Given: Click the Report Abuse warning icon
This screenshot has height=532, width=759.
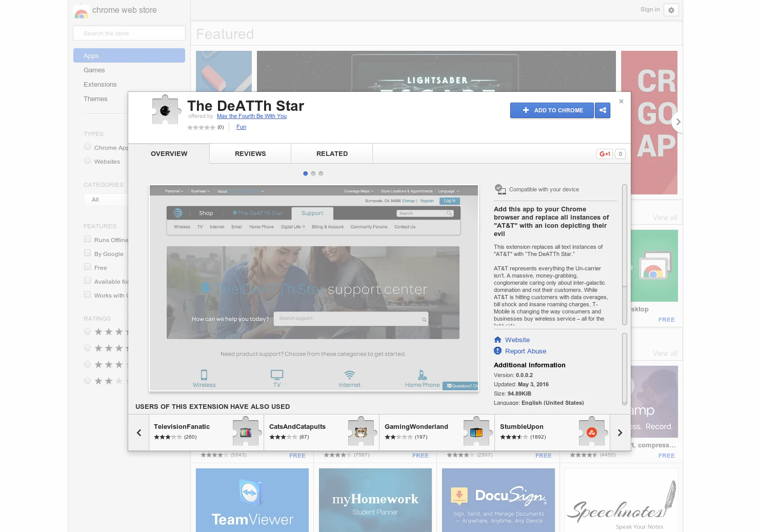Looking at the screenshot, I should (x=497, y=351).
